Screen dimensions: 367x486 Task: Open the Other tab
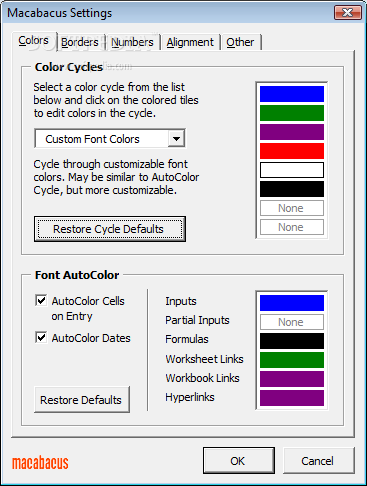pos(240,42)
